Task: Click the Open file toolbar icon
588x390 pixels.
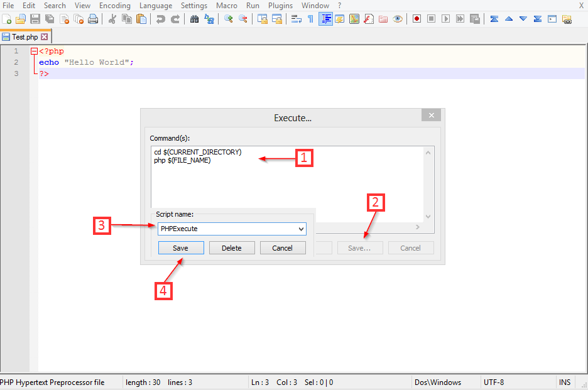Action: pos(21,19)
